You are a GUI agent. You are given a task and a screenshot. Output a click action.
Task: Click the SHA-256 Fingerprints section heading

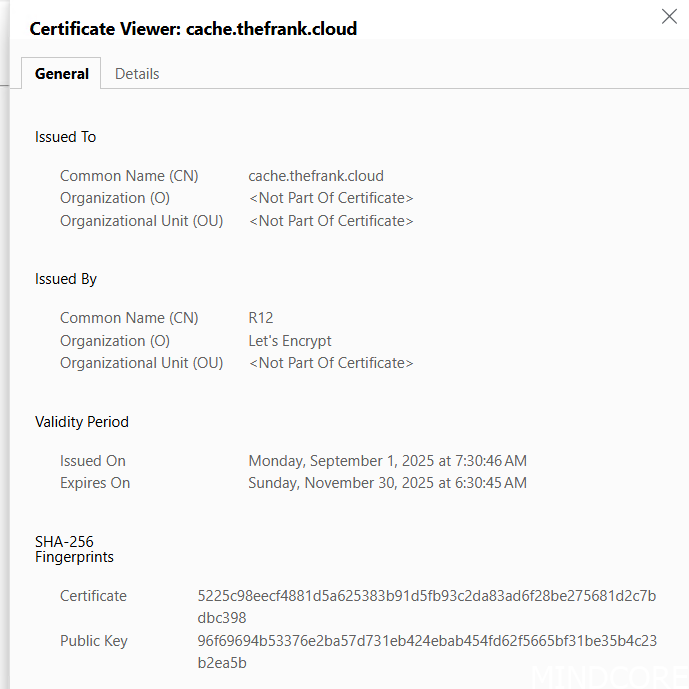pyautogui.click(x=74, y=549)
